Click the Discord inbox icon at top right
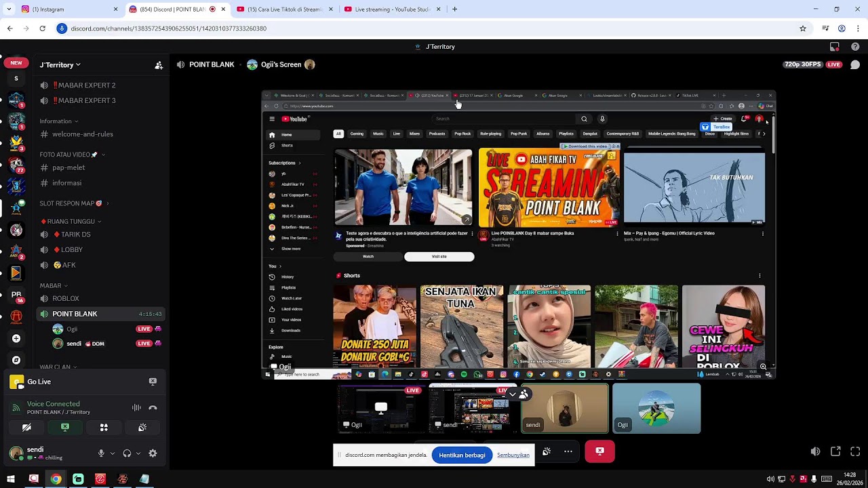 [835, 47]
